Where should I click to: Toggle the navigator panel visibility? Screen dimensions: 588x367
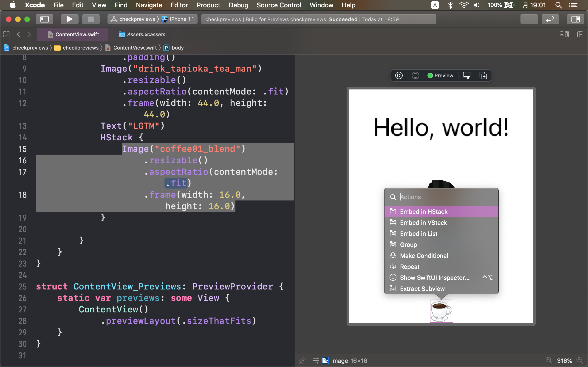[45, 19]
